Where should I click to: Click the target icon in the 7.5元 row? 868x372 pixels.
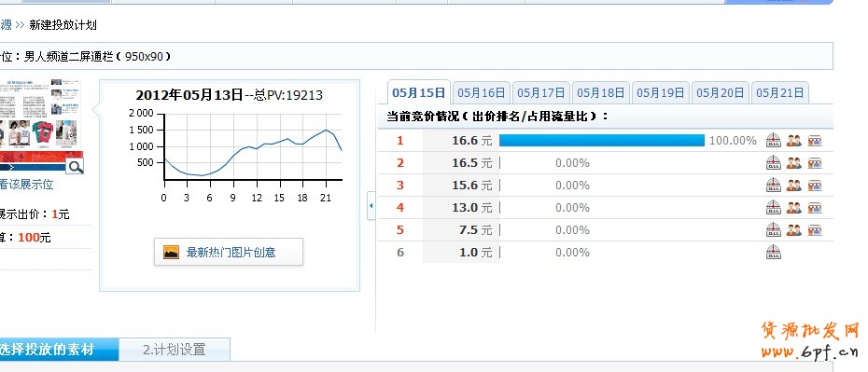(x=774, y=230)
